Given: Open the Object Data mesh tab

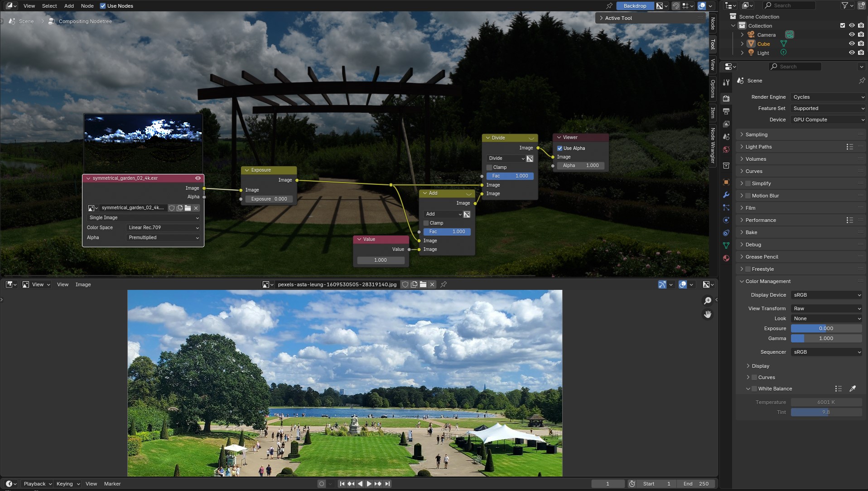Looking at the screenshot, I should (x=726, y=246).
